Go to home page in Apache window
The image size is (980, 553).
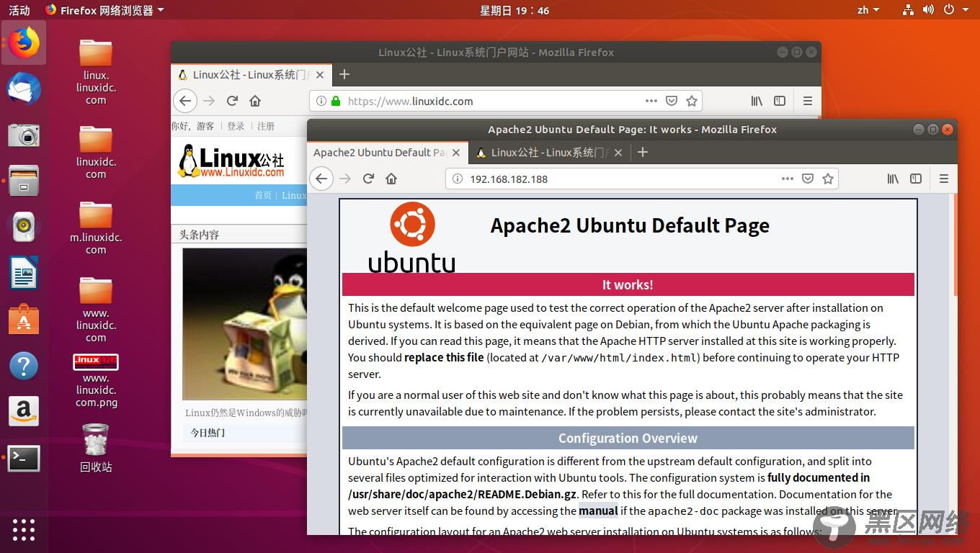tap(391, 179)
